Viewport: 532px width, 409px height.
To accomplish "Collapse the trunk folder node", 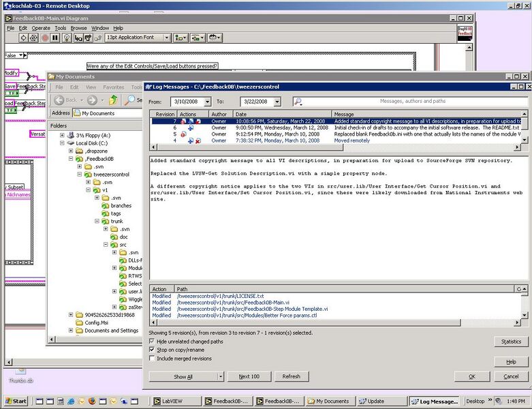I will tap(97, 221).
